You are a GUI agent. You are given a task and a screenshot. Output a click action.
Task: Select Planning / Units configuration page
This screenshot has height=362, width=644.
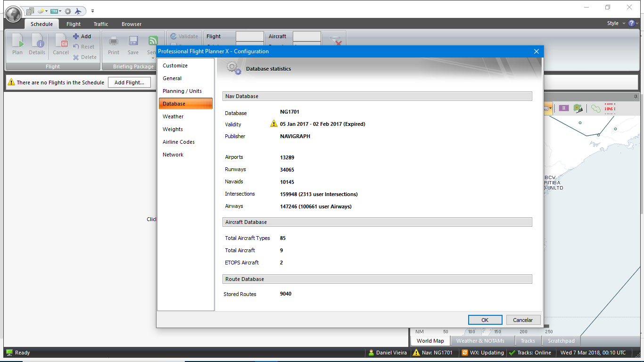click(x=186, y=91)
